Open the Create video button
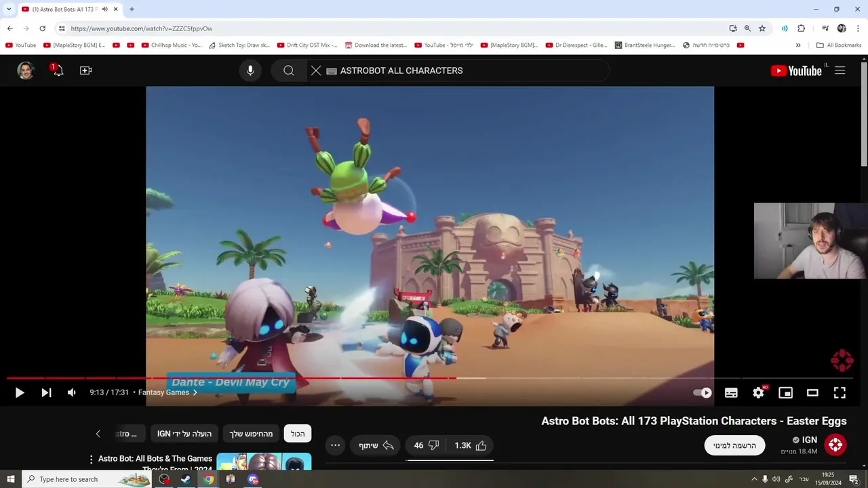 [85, 70]
